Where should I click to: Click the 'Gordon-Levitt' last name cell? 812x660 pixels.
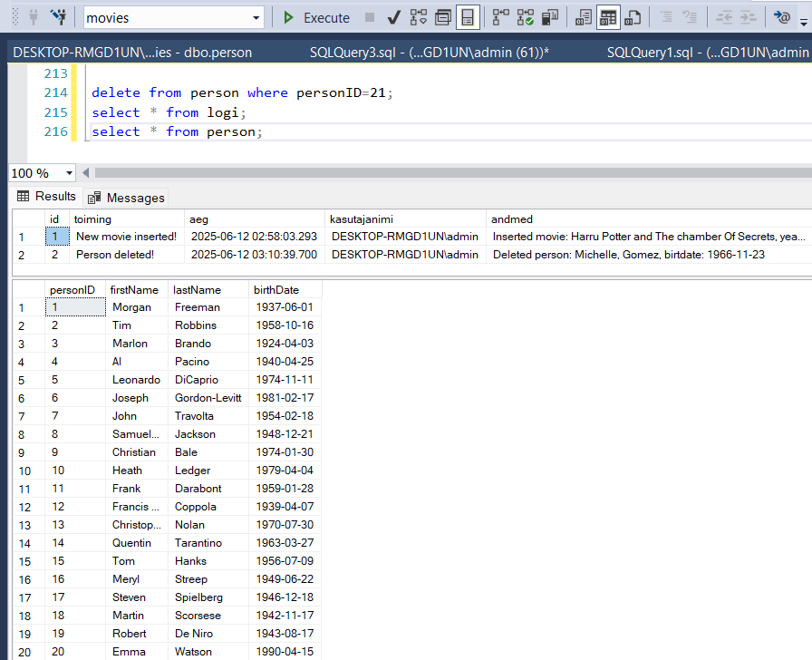208,398
